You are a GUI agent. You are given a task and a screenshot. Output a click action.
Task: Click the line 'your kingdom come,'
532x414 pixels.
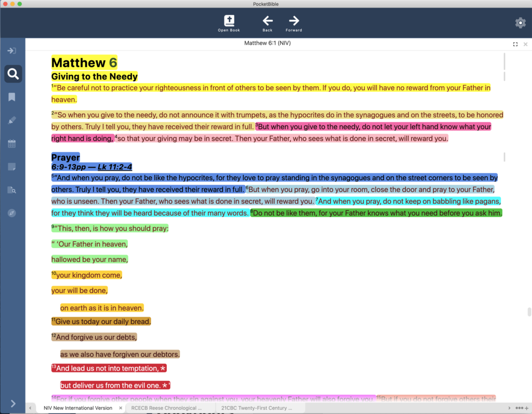tap(89, 275)
